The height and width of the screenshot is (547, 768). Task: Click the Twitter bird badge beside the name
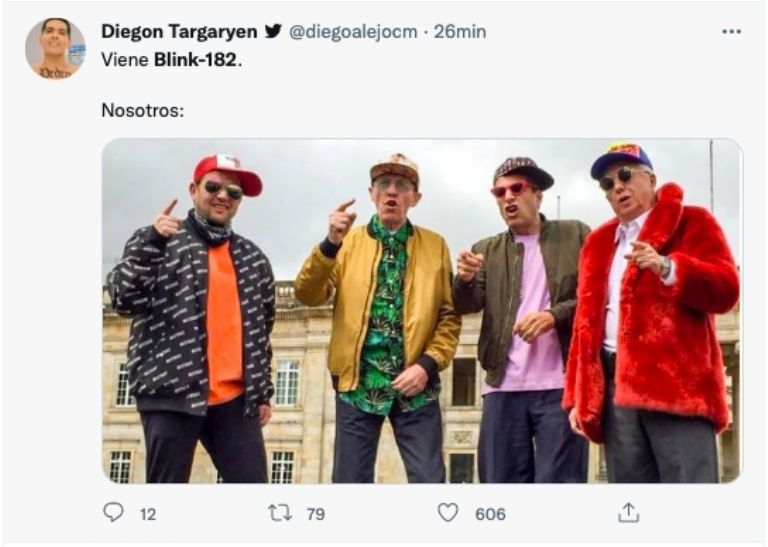(x=273, y=31)
